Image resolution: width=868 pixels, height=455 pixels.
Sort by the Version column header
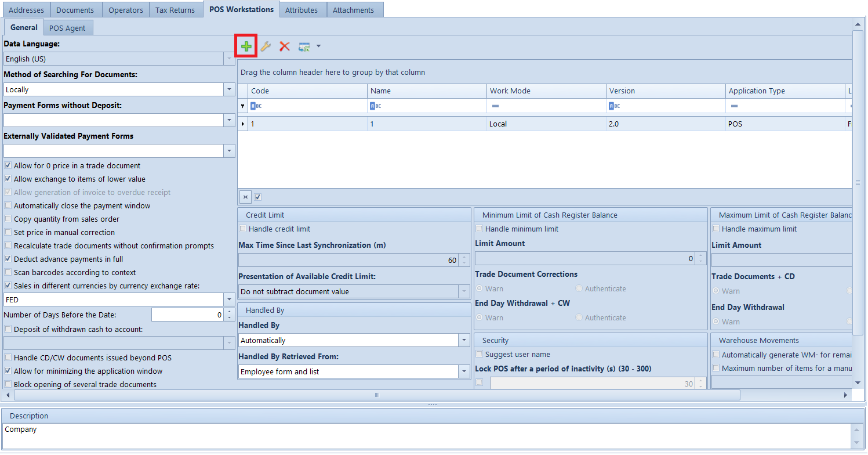click(666, 91)
